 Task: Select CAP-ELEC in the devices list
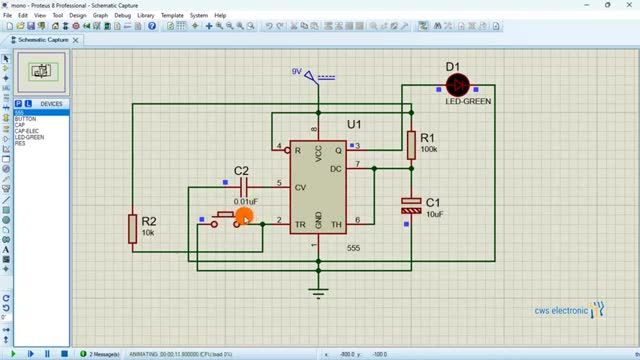click(x=27, y=131)
